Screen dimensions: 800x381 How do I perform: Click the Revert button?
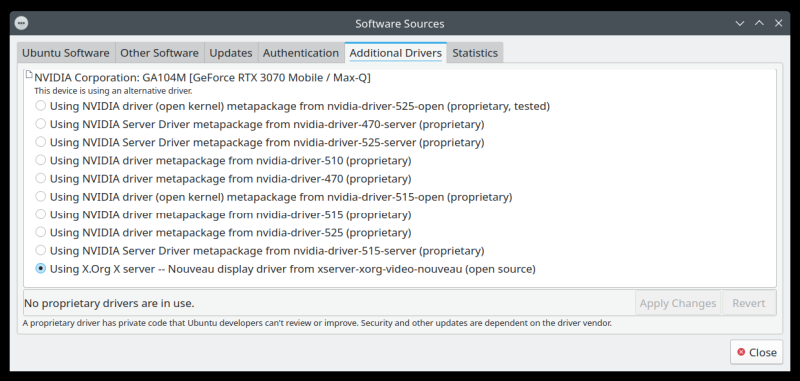[748, 303]
